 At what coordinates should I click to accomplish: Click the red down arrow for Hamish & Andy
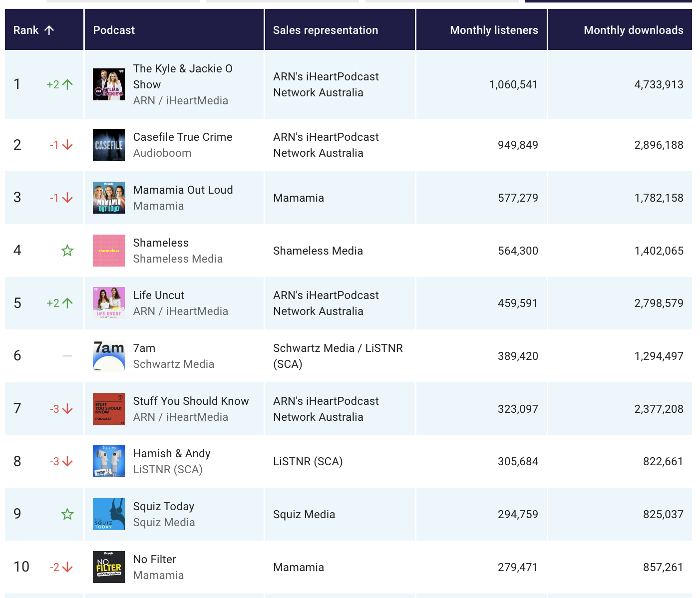pyautogui.click(x=67, y=461)
